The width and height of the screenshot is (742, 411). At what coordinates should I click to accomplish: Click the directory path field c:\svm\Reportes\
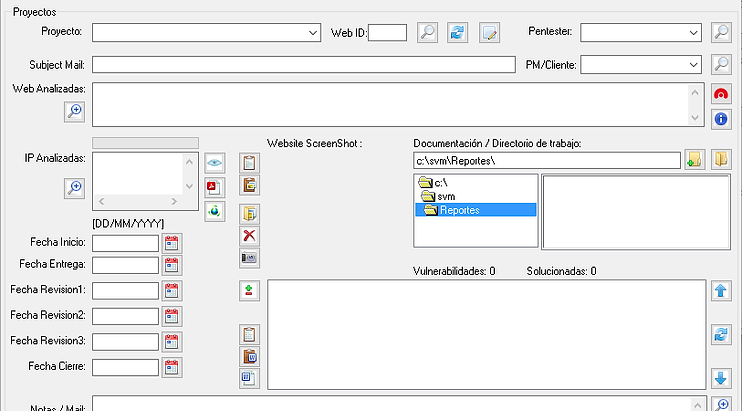pyautogui.click(x=547, y=160)
